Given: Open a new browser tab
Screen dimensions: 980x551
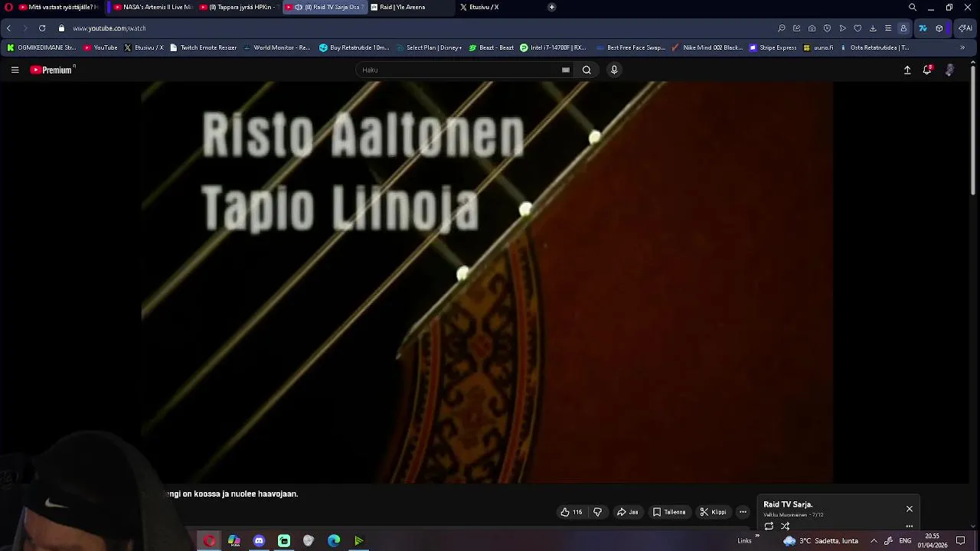Looking at the screenshot, I should [x=552, y=7].
